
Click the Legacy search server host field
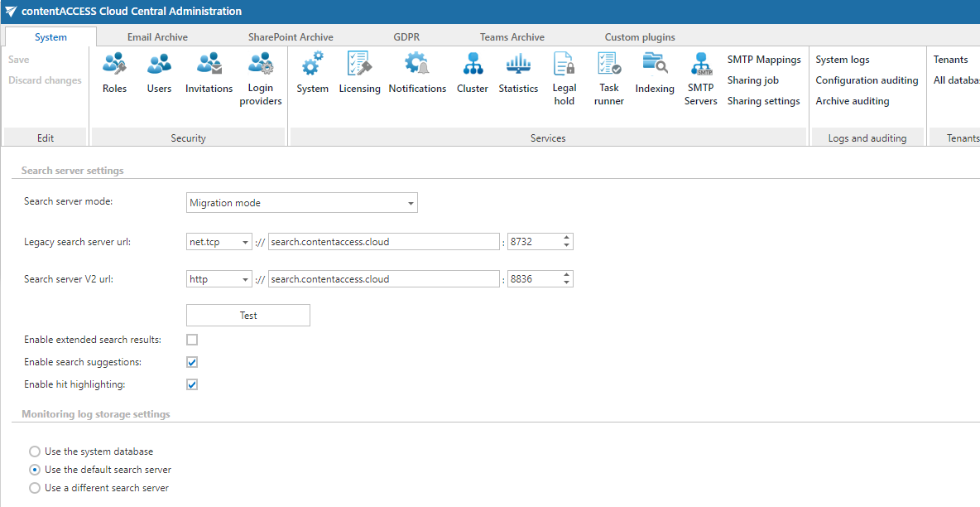point(384,242)
